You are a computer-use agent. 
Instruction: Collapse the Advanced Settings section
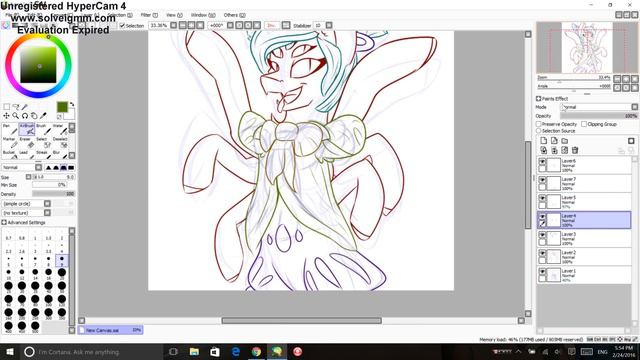(x=4, y=222)
